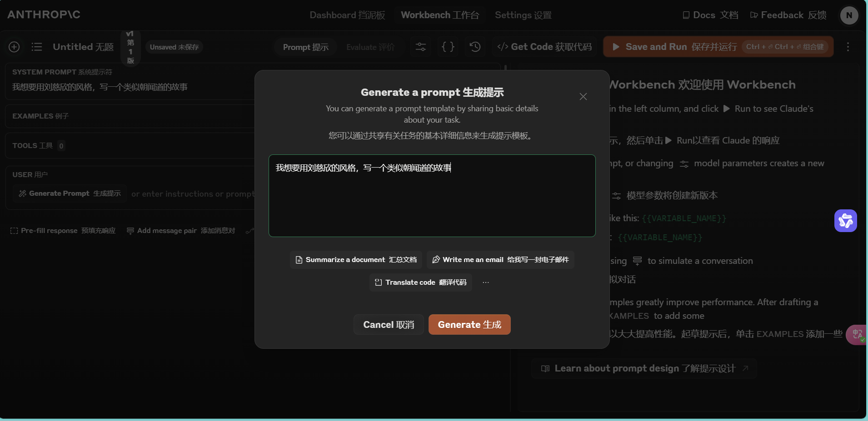Select the Pre-fill response icon

(x=13, y=231)
